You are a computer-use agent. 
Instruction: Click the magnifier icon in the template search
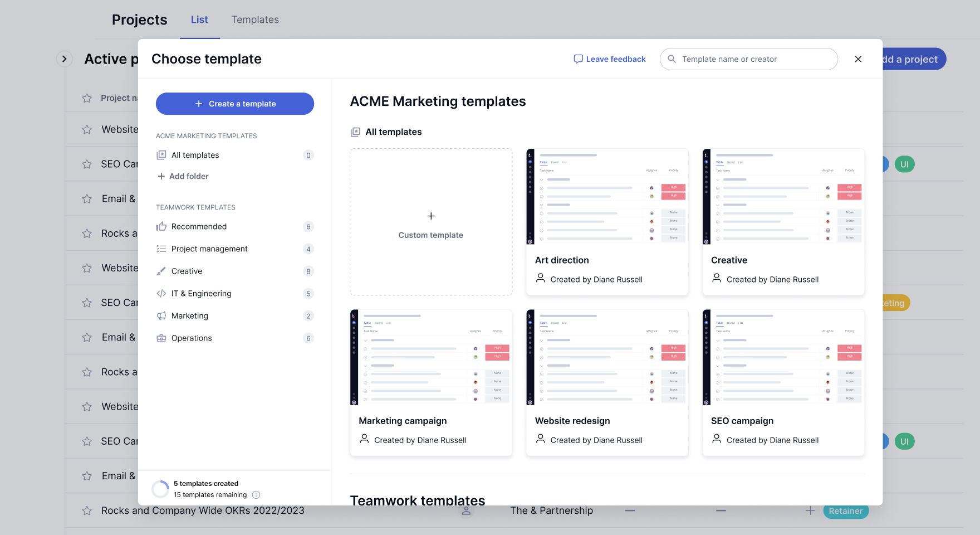coord(672,59)
